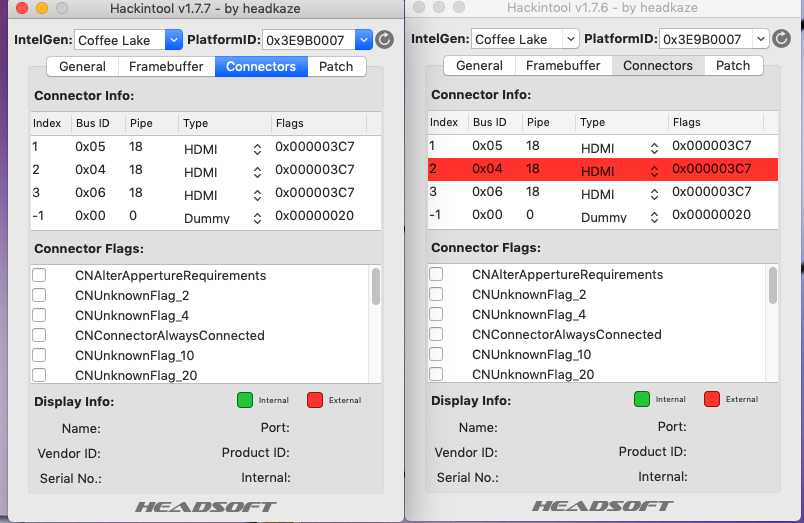
Task: Click Flags column header in v1.7.7 window
Action: coord(319,123)
